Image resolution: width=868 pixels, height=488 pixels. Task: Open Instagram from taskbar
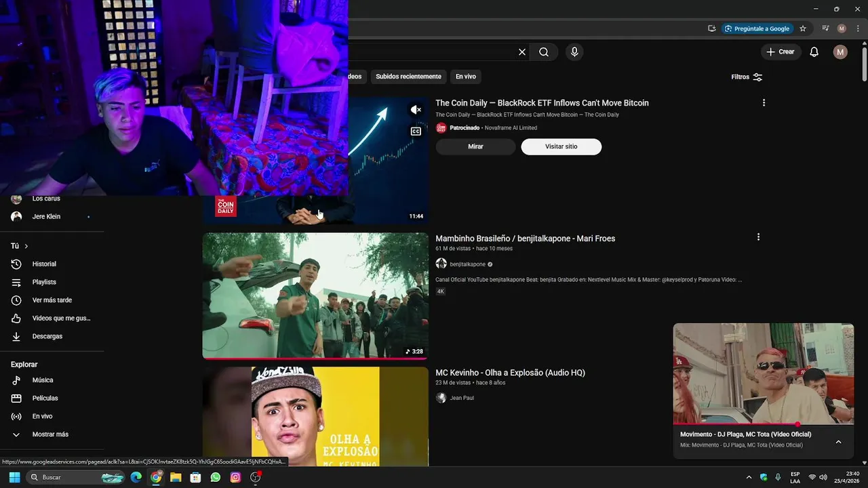[x=235, y=477]
